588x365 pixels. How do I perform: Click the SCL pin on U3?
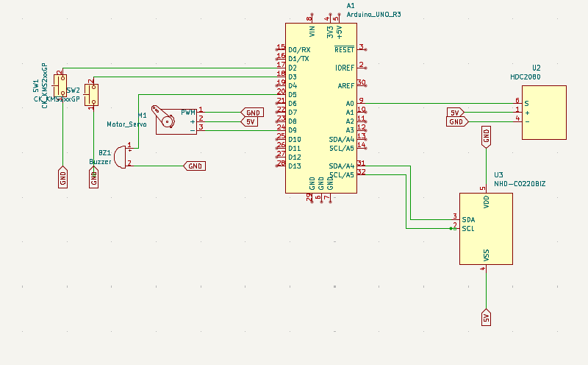[x=468, y=229]
